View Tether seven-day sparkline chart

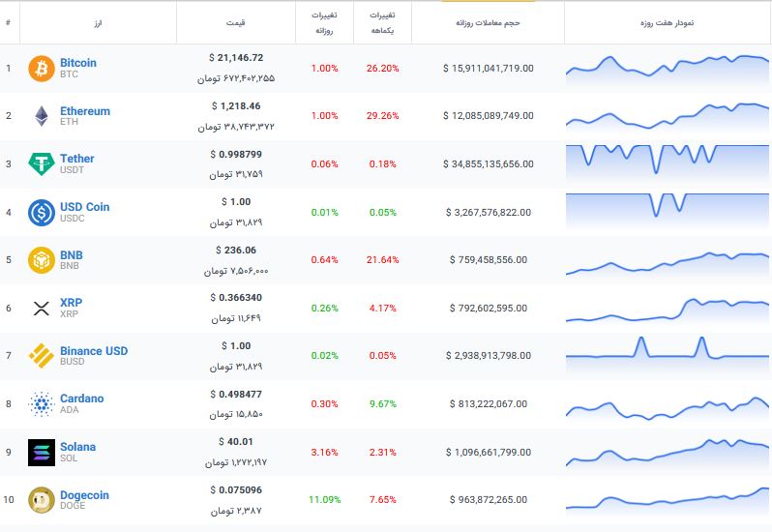[x=668, y=162]
